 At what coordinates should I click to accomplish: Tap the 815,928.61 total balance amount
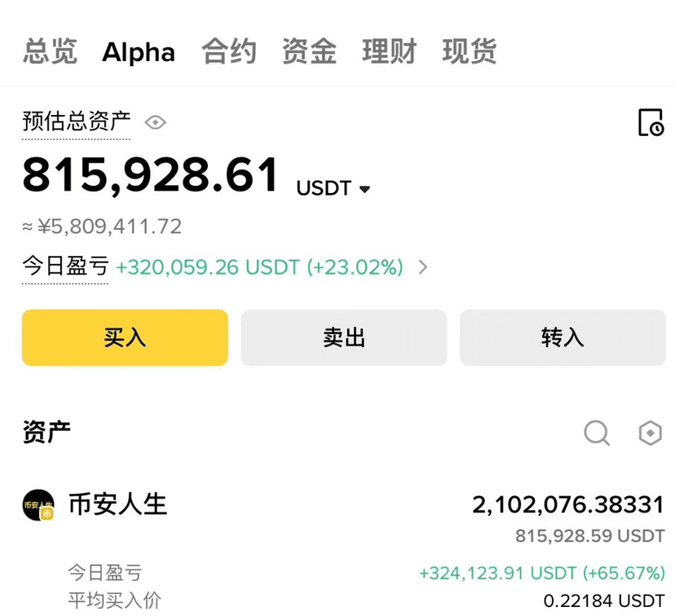click(151, 175)
